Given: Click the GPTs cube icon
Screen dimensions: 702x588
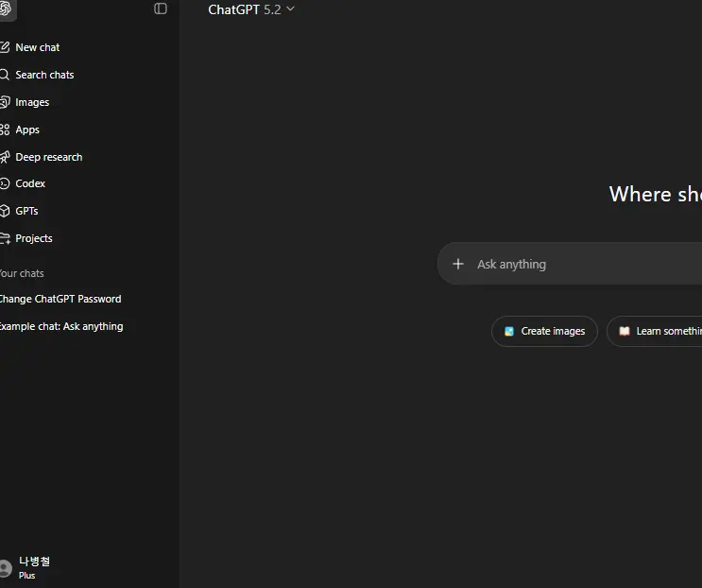Looking at the screenshot, I should click(x=5, y=211).
